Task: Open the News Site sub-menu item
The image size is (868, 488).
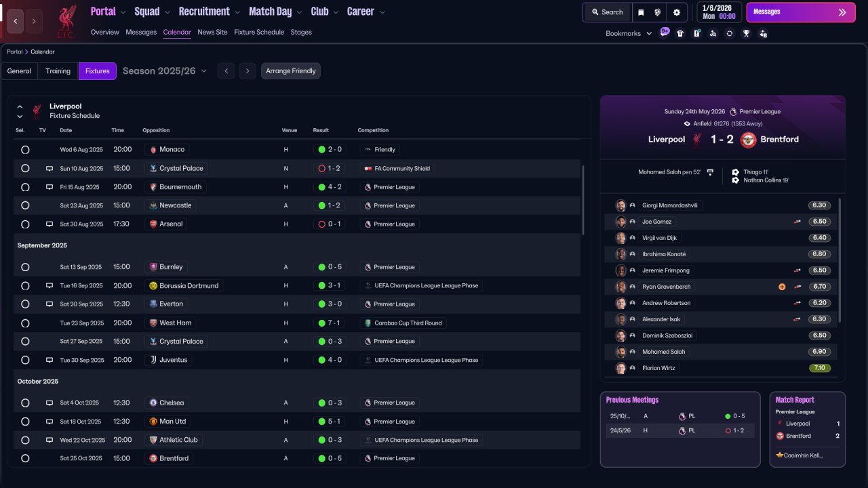Action: [x=212, y=33]
